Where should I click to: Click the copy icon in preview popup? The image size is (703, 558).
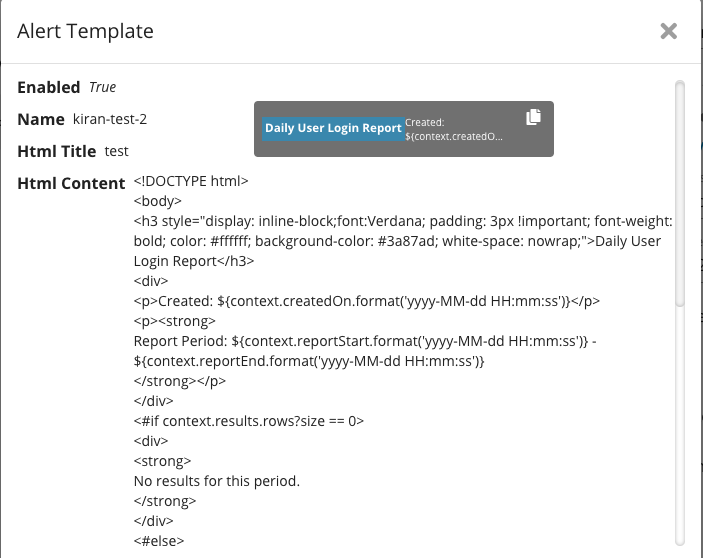tap(533, 117)
